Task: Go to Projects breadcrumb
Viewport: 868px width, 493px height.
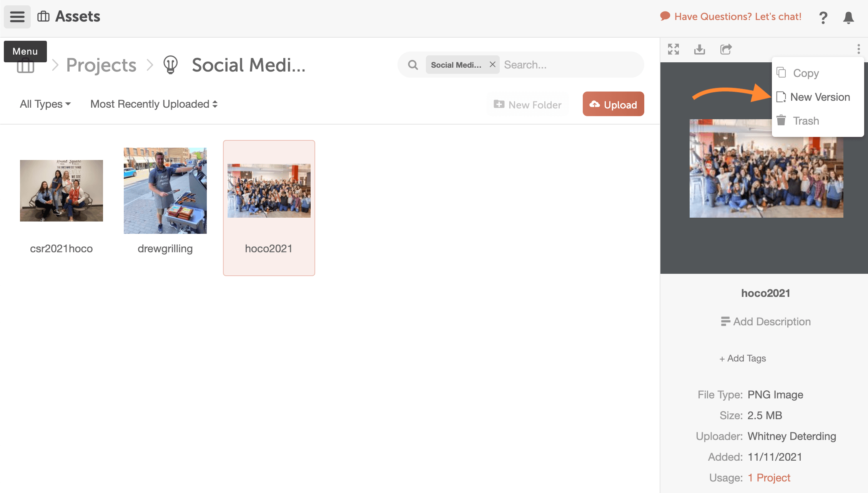Action: pos(101,65)
